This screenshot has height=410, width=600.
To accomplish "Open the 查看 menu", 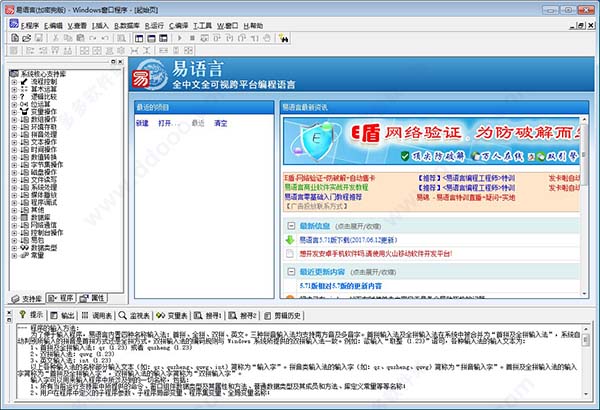I will 77,26.
